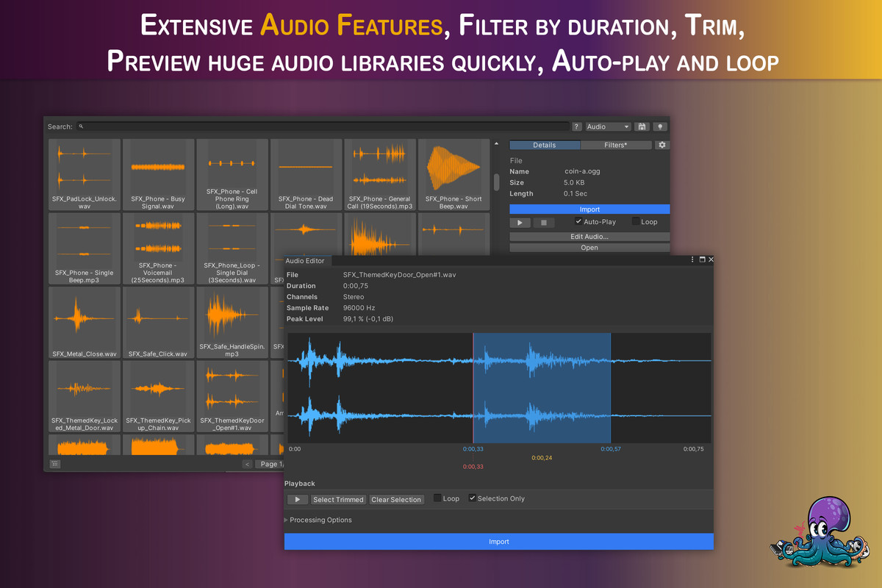This screenshot has width=882, height=588.
Task: Click Select Trimmed button
Action: 338,499
